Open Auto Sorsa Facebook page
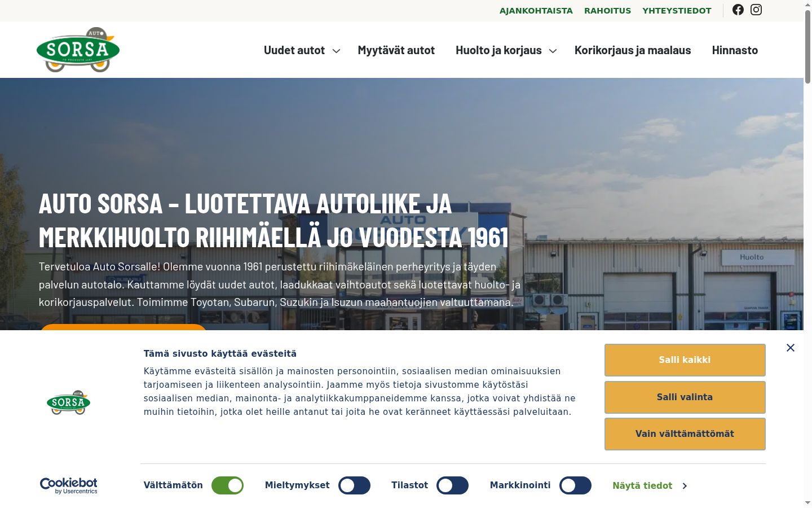 (x=738, y=10)
